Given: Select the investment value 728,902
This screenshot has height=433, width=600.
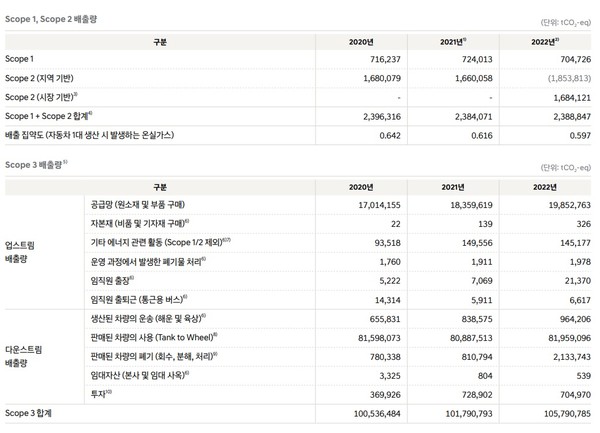Looking at the screenshot, I should click(x=477, y=395).
